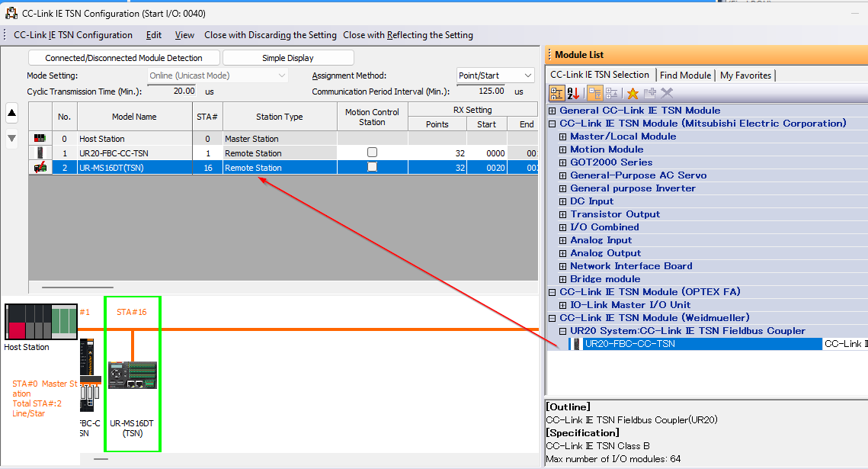Expand the DC Input node
Screen dimensions: 868x469
[x=562, y=201]
